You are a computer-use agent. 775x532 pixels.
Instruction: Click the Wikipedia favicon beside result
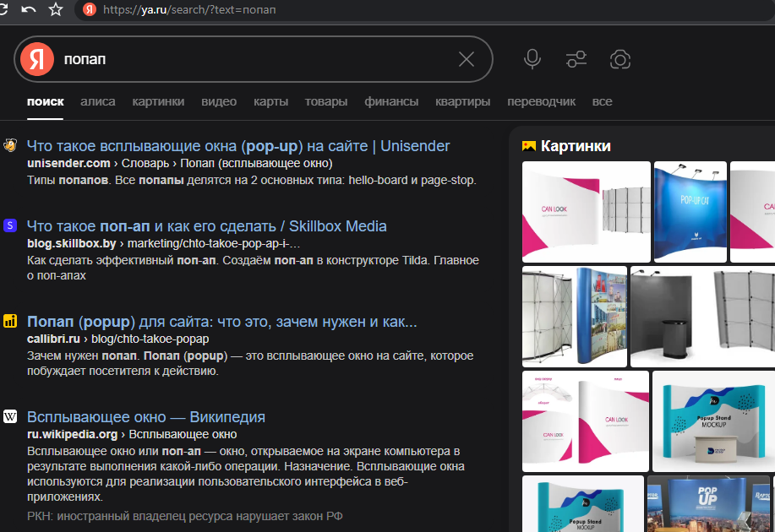tap(10, 416)
